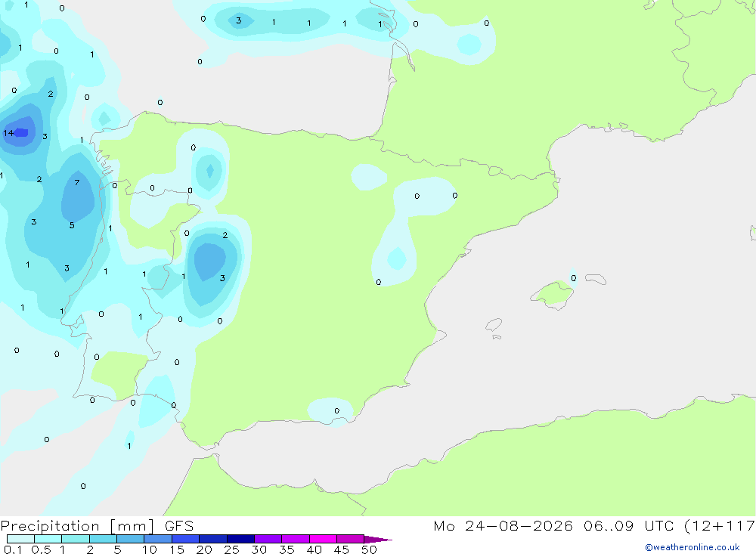Viewport: 756px width, 554px height.
Task: Pick the legend swatch between 45 and 50
Action: tap(351, 539)
